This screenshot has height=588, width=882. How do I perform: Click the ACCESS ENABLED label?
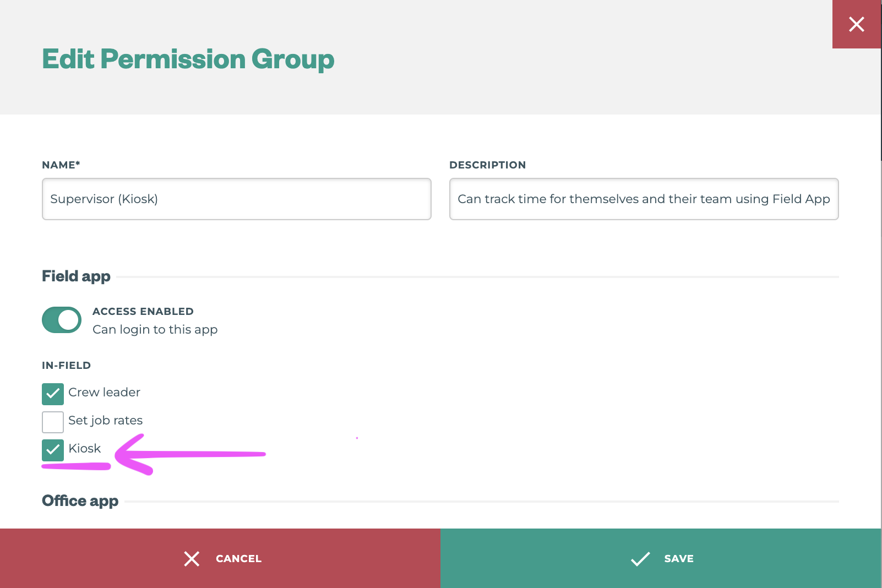143,311
